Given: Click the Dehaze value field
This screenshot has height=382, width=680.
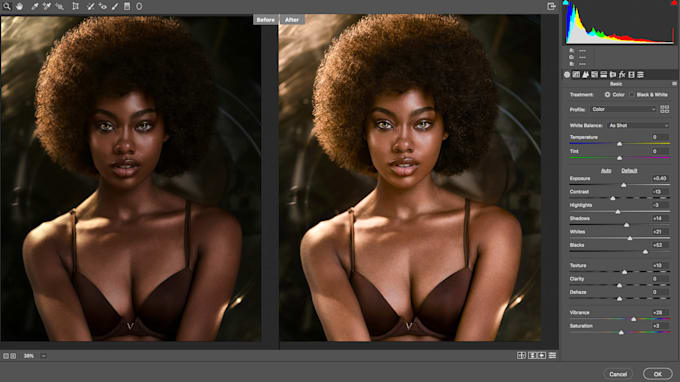Looking at the screenshot, I should [660, 292].
